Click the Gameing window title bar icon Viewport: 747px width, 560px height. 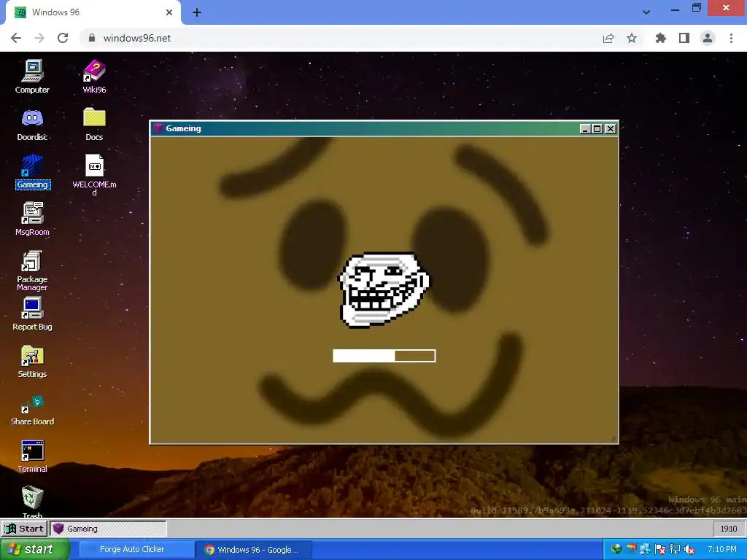click(x=158, y=128)
